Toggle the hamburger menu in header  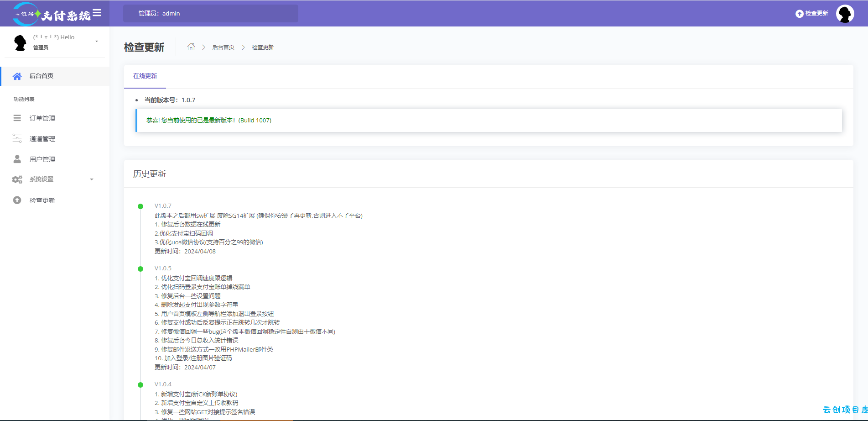pyautogui.click(x=97, y=13)
